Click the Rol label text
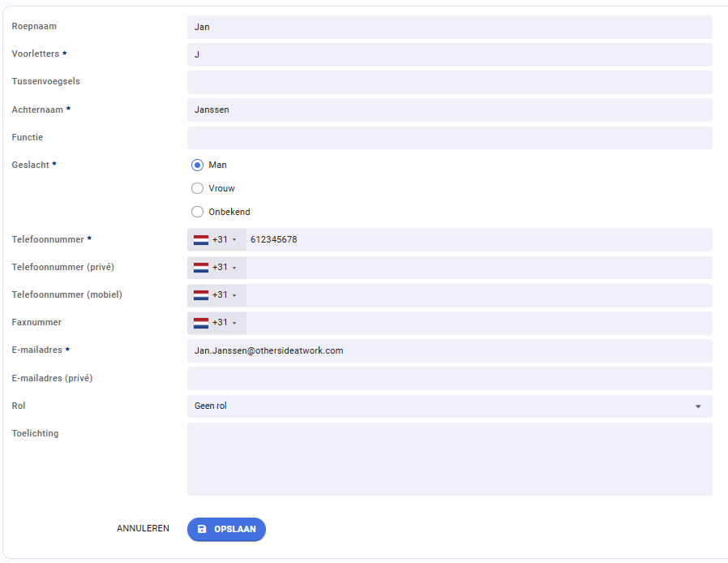The width and height of the screenshot is (728, 563). (x=19, y=406)
